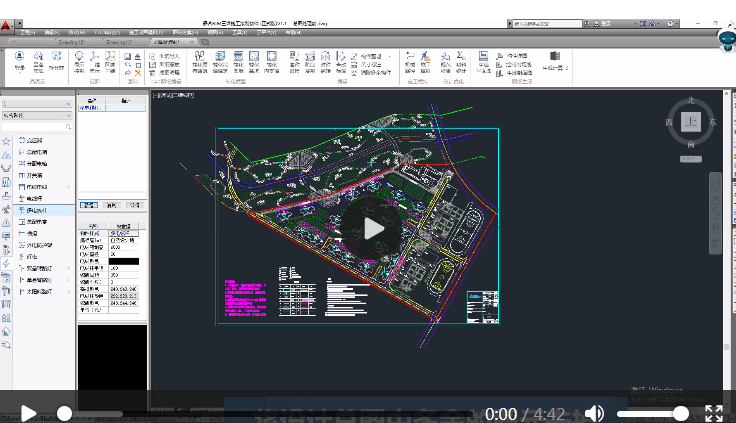736x423 pixels.
Task: Select the house icon in left sidebar
Action: (x=6, y=331)
